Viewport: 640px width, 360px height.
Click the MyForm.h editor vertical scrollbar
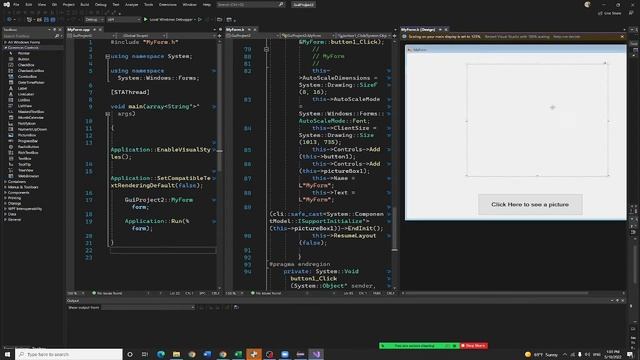point(394,163)
